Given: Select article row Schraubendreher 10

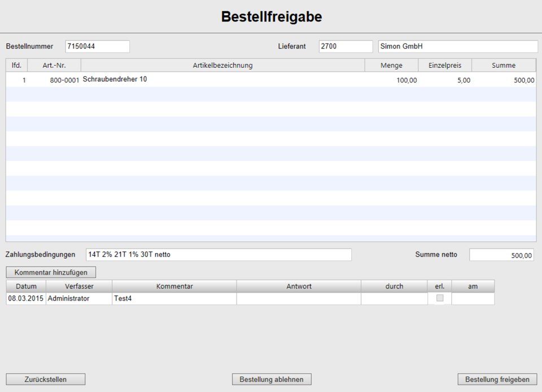Looking at the screenshot, I should pos(271,80).
